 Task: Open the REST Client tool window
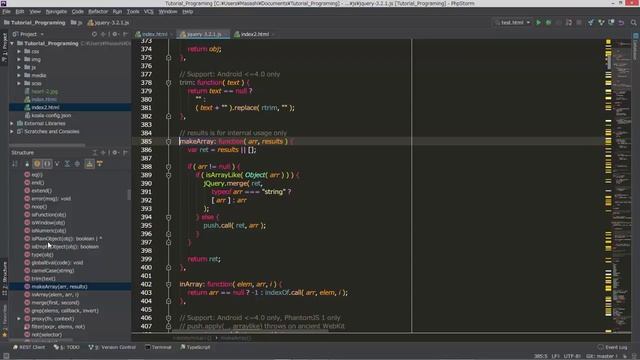click(x=29, y=347)
